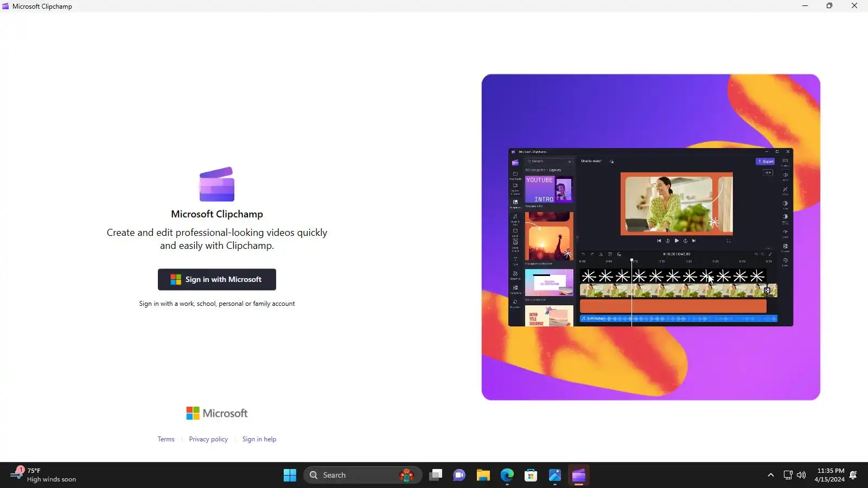This screenshot has height=488, width=868.
Task: Minimize the Clipchamp window
Action: [x=805, y=6]
